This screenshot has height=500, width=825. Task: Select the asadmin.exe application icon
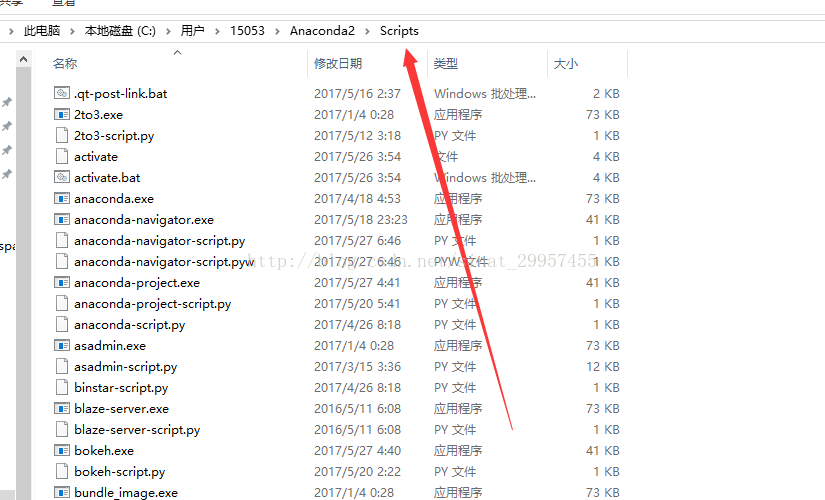62,346
